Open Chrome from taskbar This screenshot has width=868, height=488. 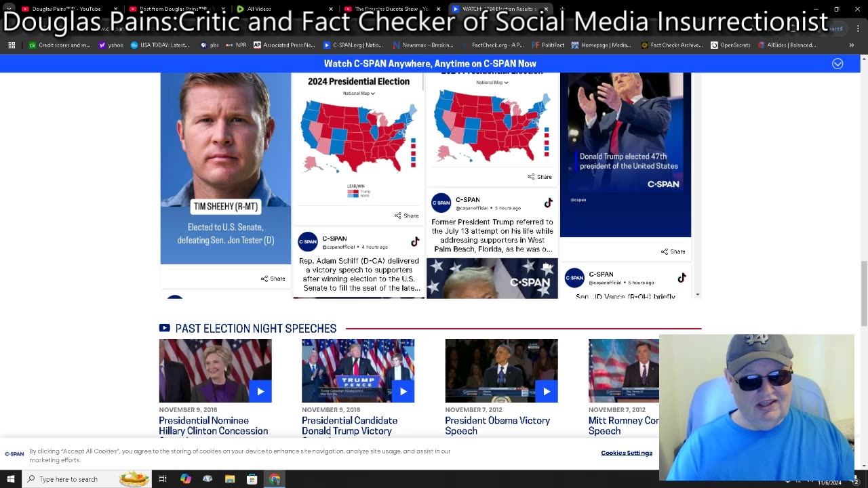274,479
